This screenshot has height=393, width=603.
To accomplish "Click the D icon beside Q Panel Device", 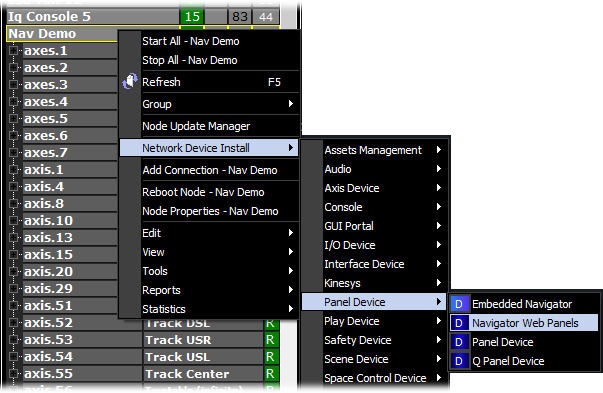I will (459, 361).
